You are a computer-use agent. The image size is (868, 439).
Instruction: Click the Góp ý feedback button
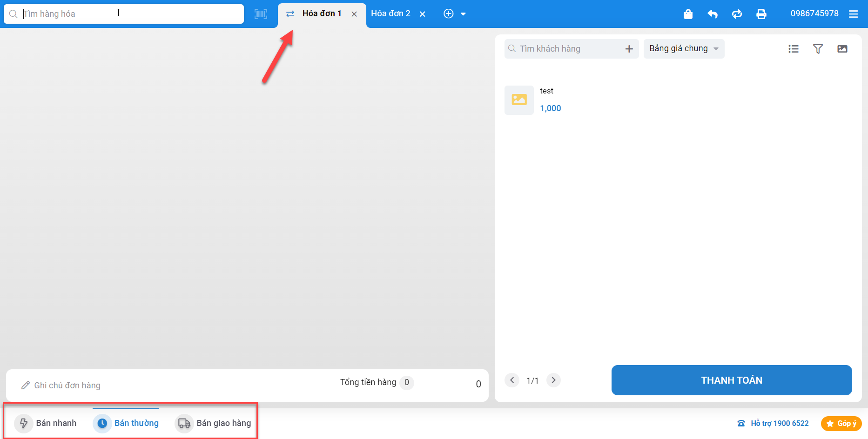coord(841,424)
